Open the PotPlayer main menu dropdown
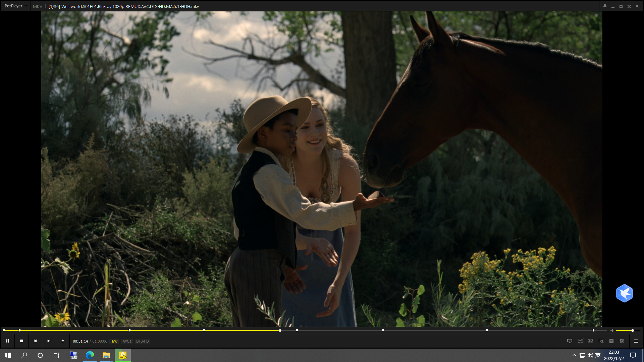Screen dimensions: 644x362 16,6
